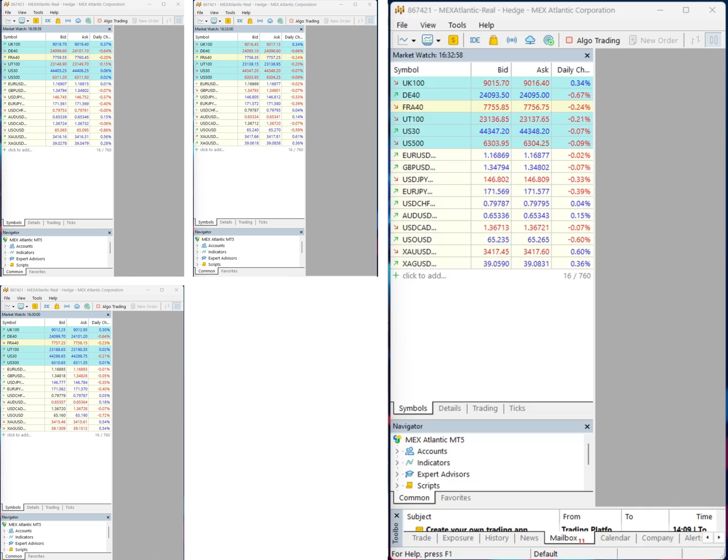Click bar chart icon at toolbar end, 16:39:59 window
The image size is (728, 560).
point(179,21)
